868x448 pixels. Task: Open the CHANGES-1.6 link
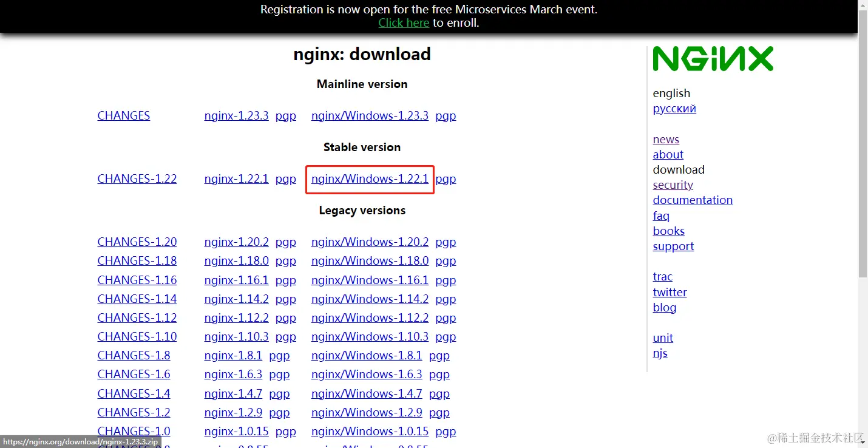tap(134, 375)
